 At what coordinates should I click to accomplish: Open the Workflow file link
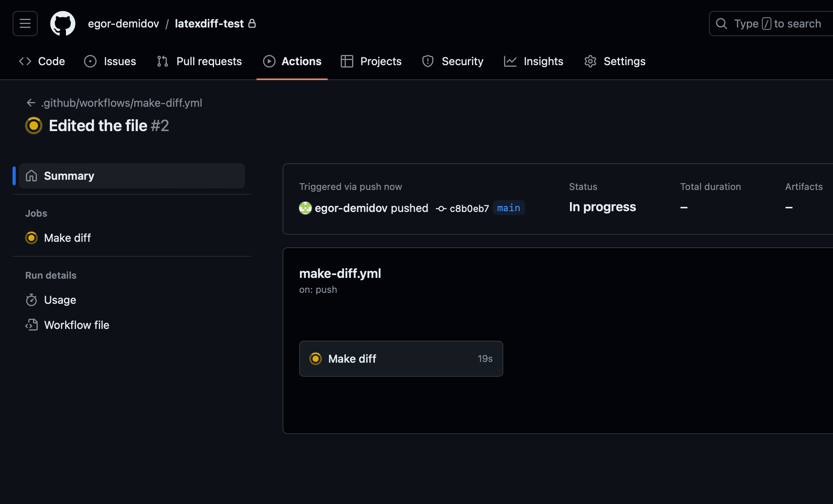tap(77, 325)
